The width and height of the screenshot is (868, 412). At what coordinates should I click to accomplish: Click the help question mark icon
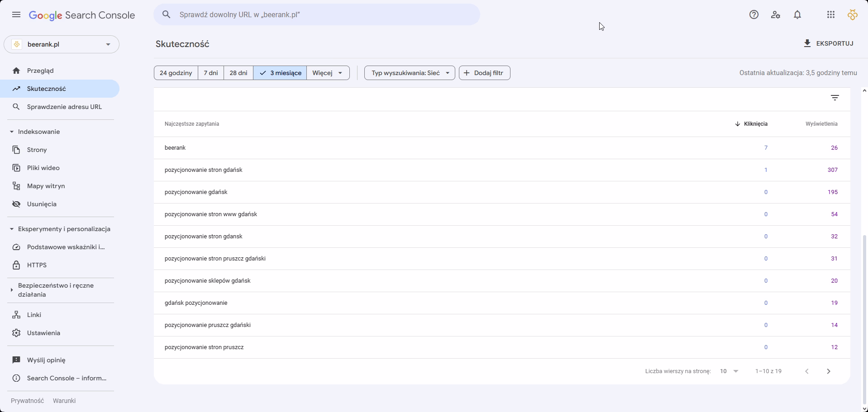(754, 15)
